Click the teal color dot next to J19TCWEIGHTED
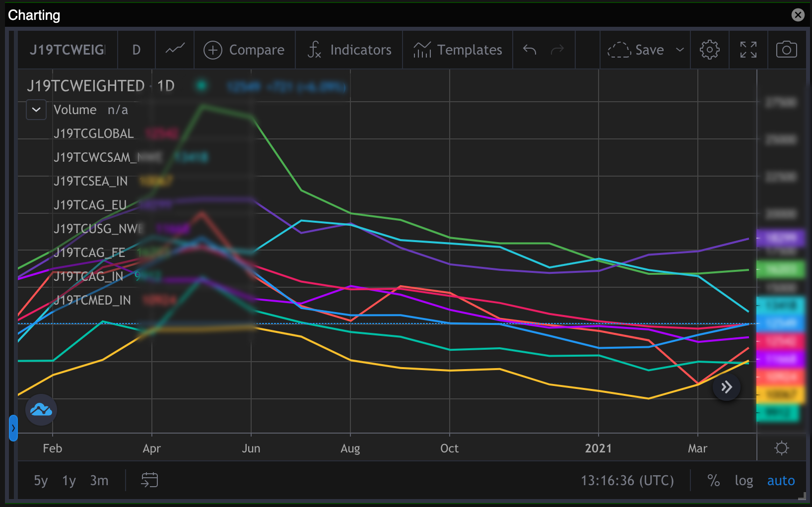This screenshot has width=812, height=507. (202, 85)
